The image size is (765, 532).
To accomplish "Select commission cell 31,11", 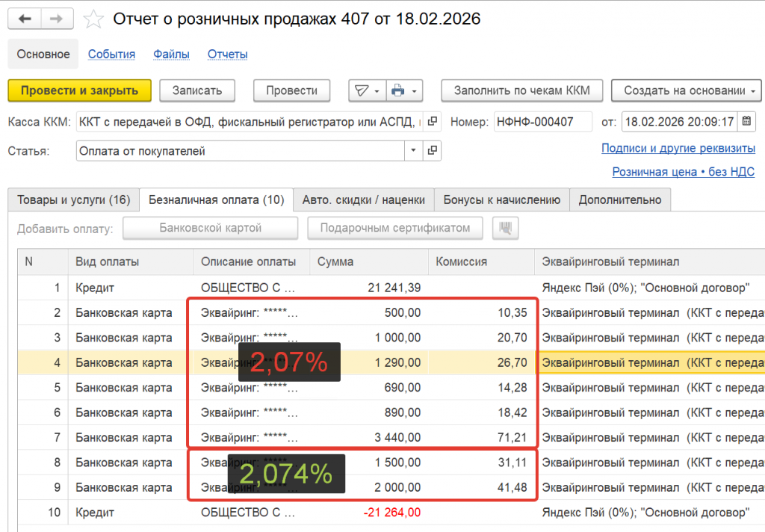I will point(482,463).
